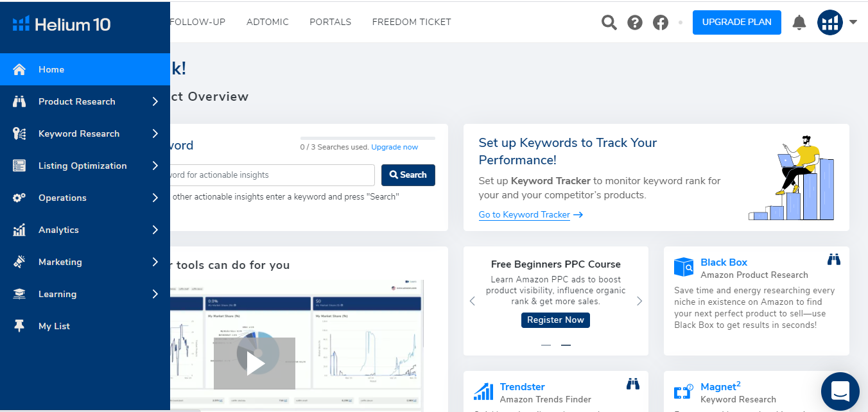Open the Home menu item
The image size is (868, 412).
tap(85, 69)
